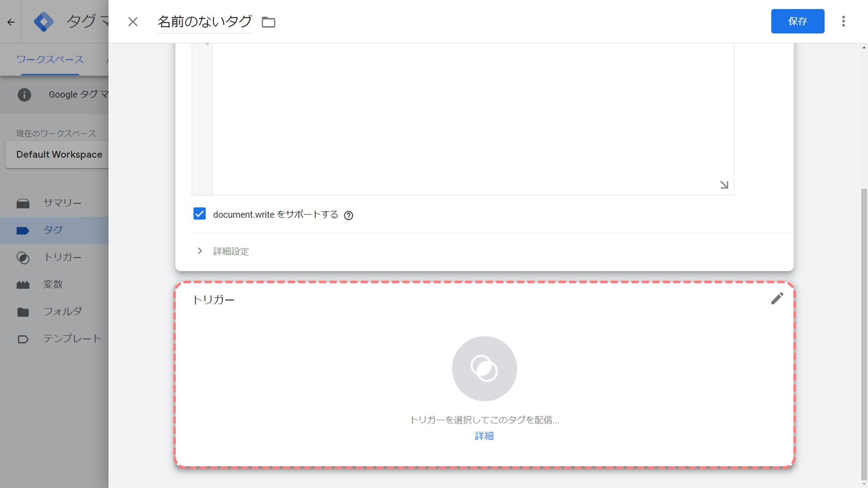Click the タグ label icon

coord(23,231)
